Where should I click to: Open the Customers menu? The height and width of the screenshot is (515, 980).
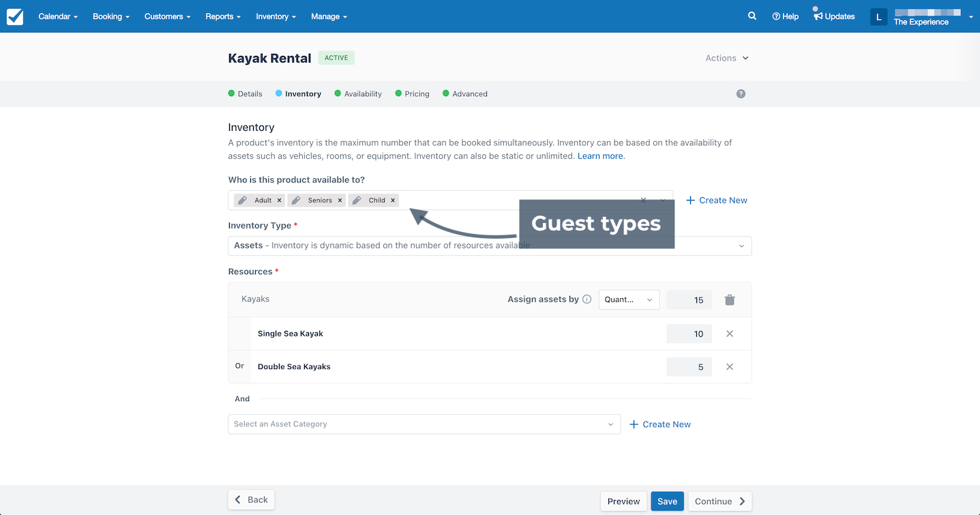[x=168, y=16]
